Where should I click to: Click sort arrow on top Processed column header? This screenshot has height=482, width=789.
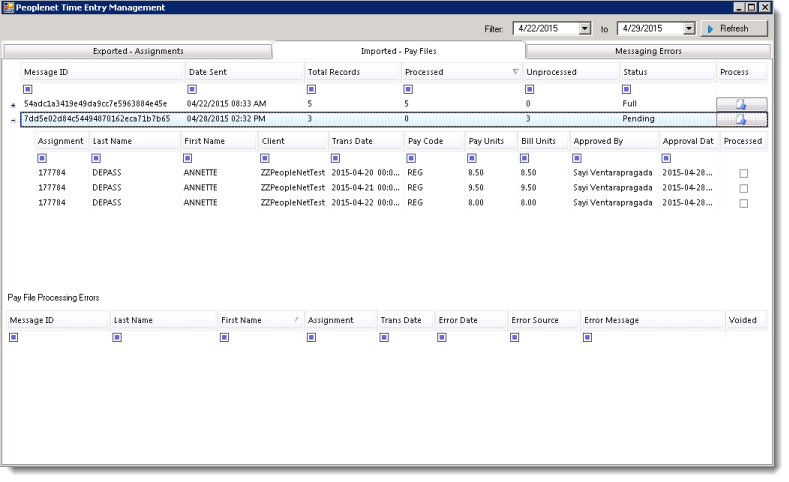coord(515,72)
